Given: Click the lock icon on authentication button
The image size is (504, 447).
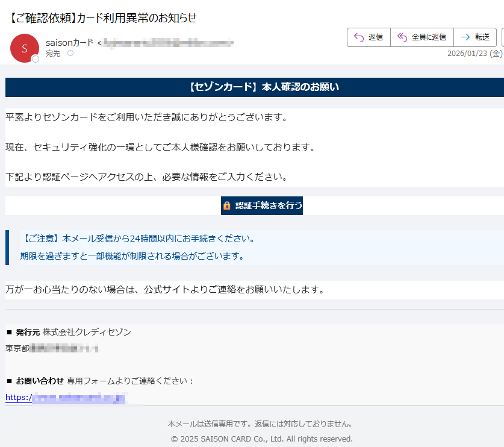Looking at the screenshot, I should [x=227, y=205].
